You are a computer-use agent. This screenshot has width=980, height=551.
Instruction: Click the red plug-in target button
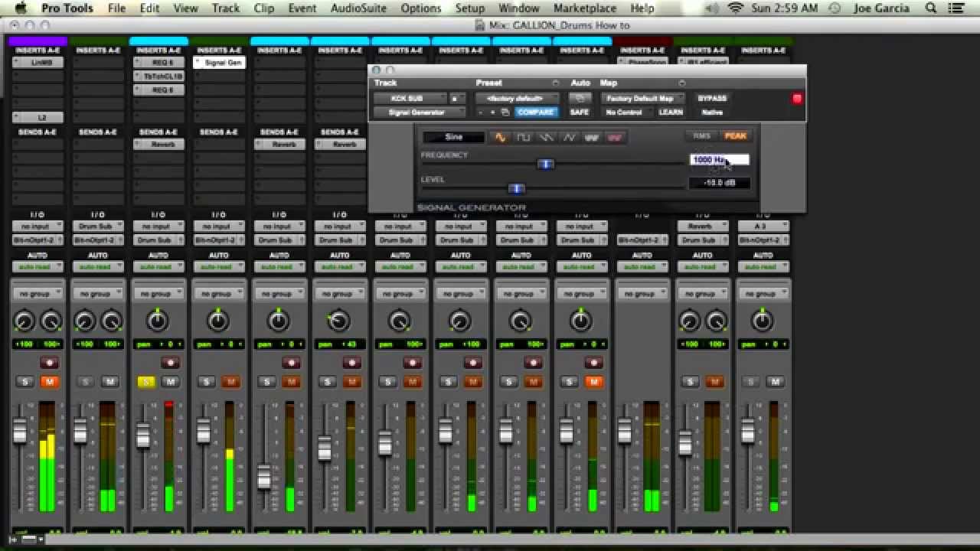tap(797, 99)
